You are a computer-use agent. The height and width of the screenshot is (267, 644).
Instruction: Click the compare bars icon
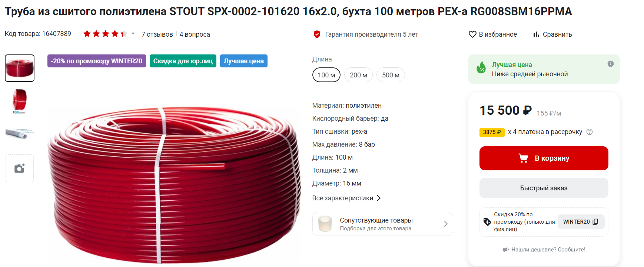click(536, 34)
